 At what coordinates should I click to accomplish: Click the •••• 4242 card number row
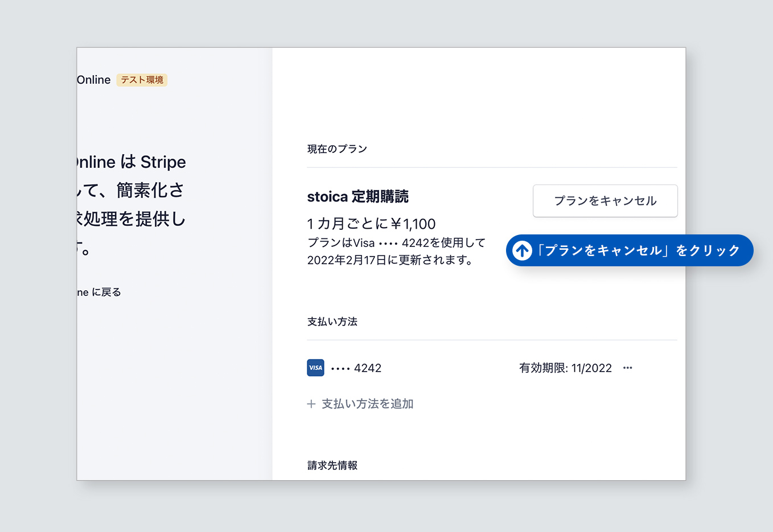point(356,368)
